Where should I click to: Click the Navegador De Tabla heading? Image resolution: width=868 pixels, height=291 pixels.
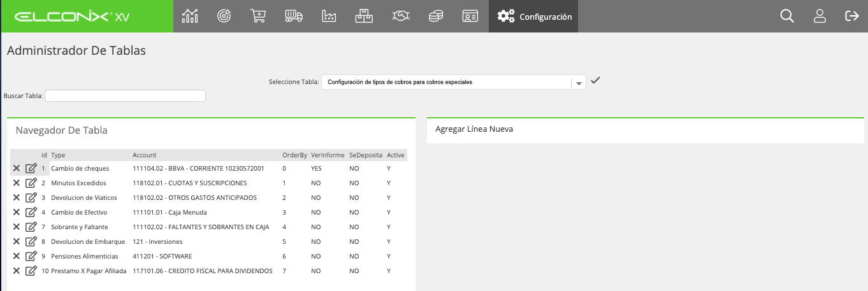point(61,130)
